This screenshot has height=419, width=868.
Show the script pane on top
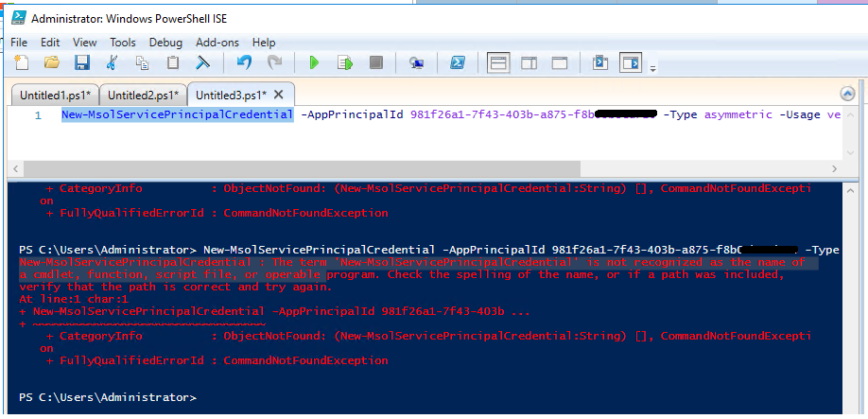pos(498,63)
